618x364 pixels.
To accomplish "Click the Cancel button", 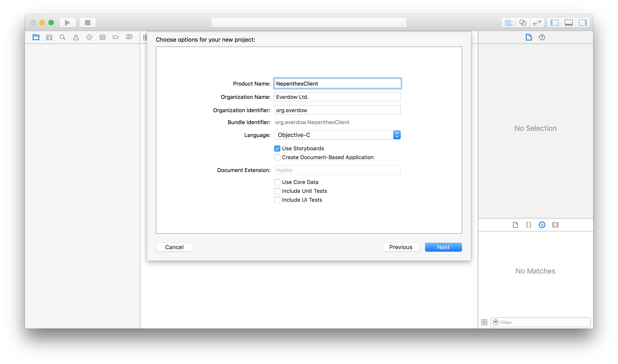I will [x=174, y=247].
